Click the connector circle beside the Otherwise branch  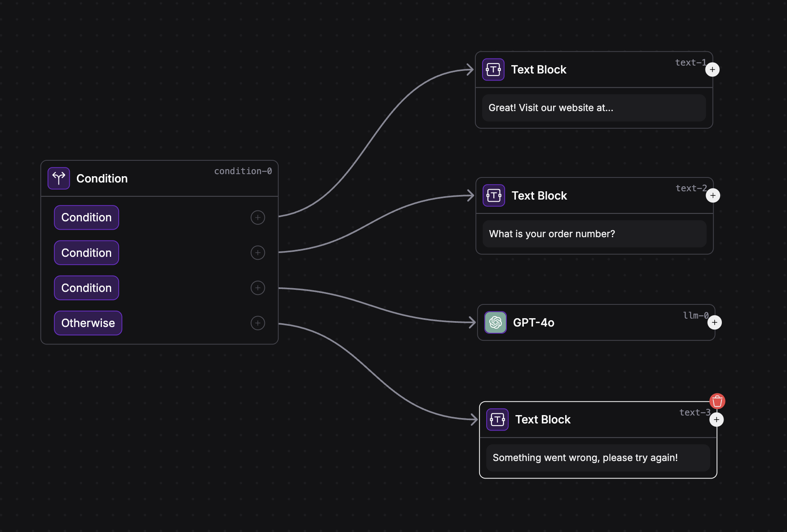click(258, 323)
